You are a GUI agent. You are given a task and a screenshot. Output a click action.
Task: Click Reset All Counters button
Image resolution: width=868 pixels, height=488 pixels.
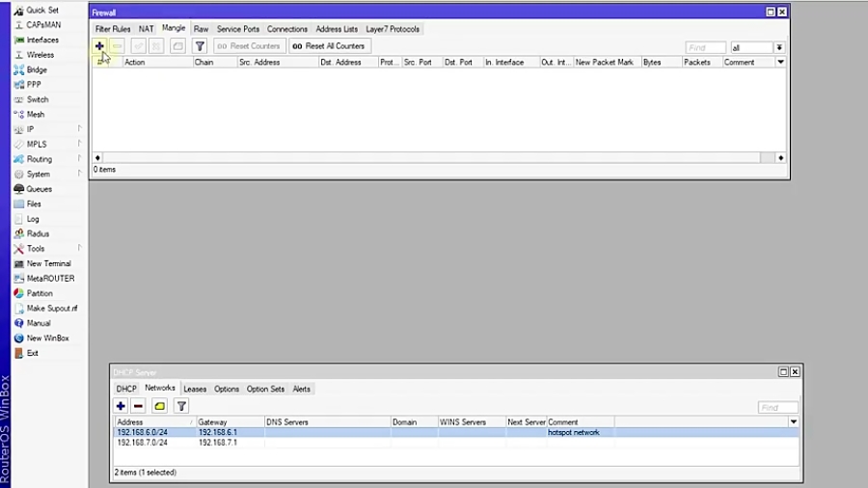point(330,46)
